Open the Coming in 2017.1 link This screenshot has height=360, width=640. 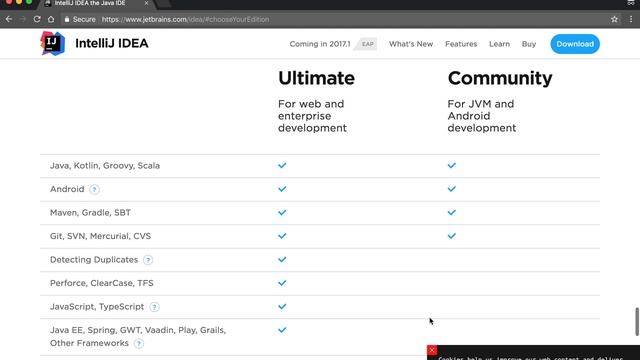coord(320,44)
